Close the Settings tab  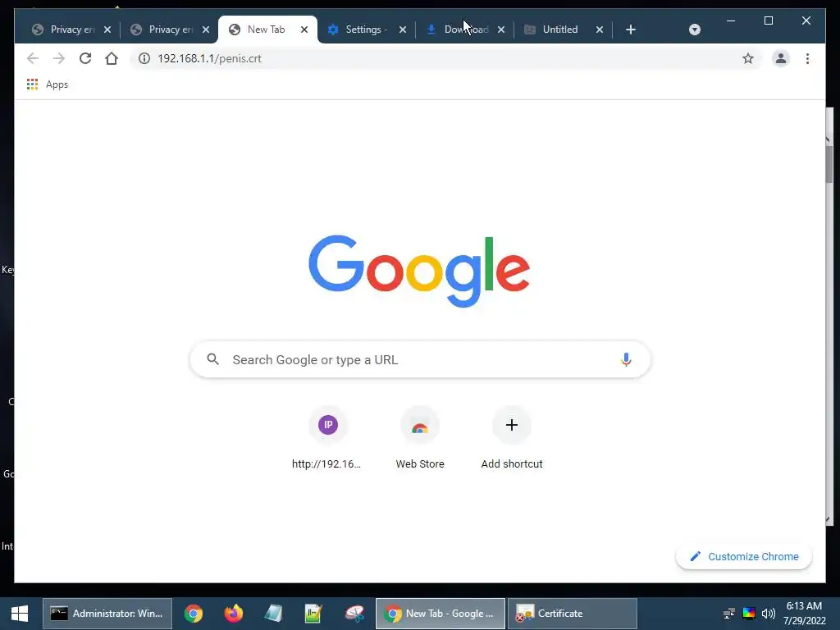click(x=402, y=30)
